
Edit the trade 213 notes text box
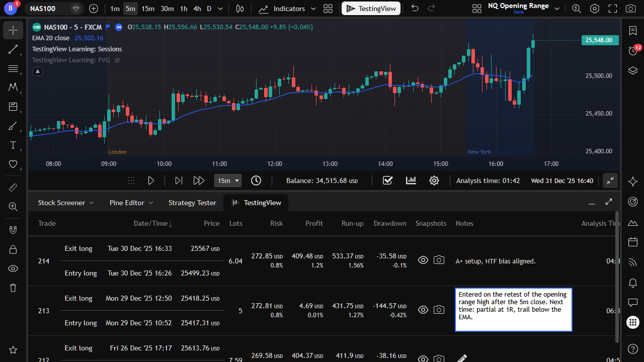514,310
